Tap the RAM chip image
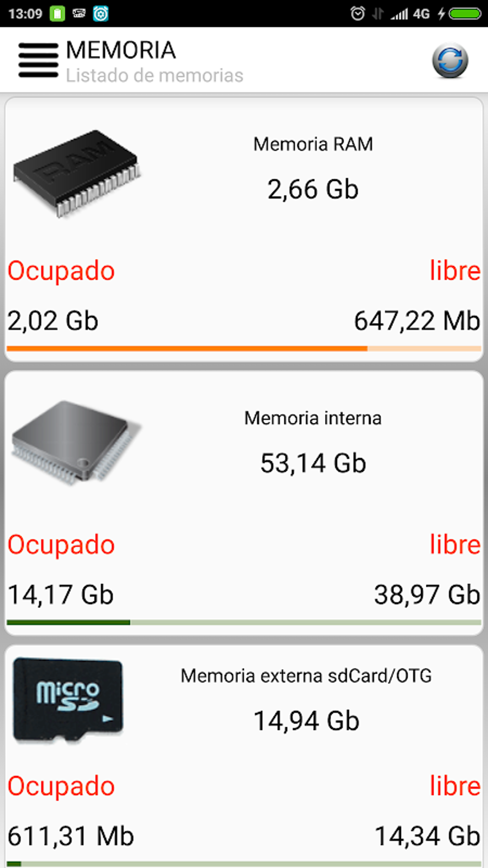 (77, 173)
